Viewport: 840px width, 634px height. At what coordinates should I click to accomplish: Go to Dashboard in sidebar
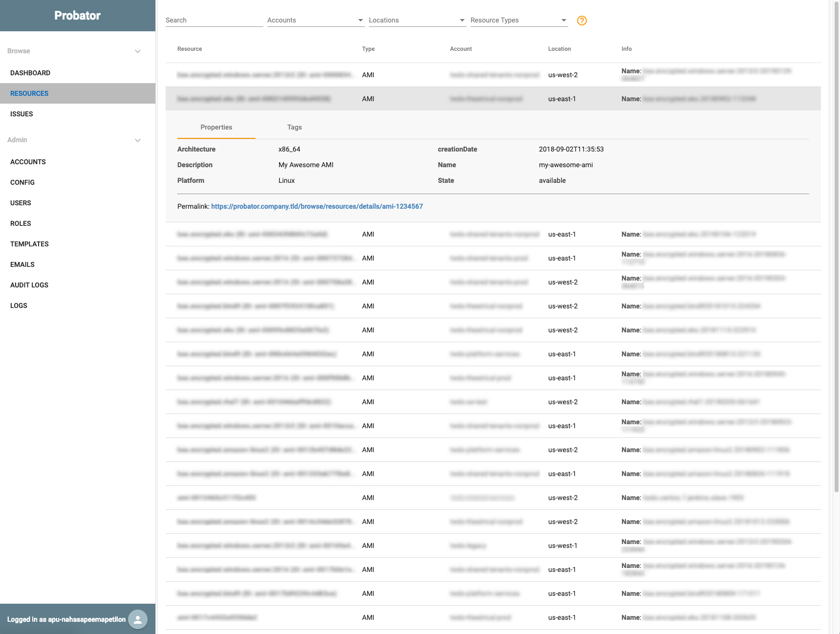[x=30, y=73]
